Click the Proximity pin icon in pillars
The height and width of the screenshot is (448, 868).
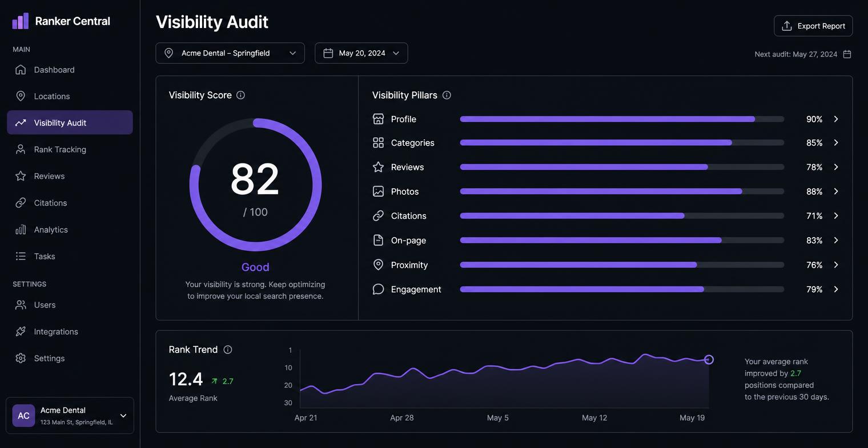click(378, 265)
